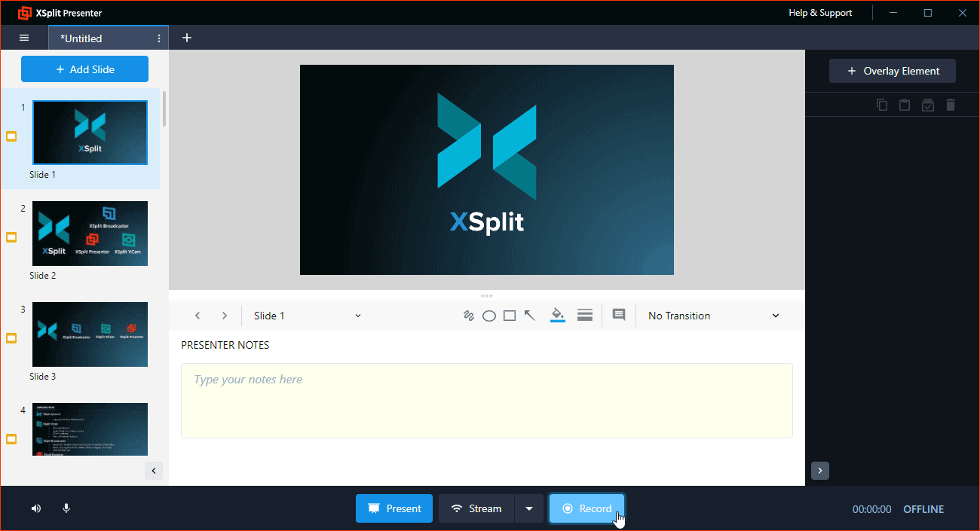This screenshot has width=980, height=531.
Task: Open the No Transition dropdown
Action: click(x=714, y=316)
